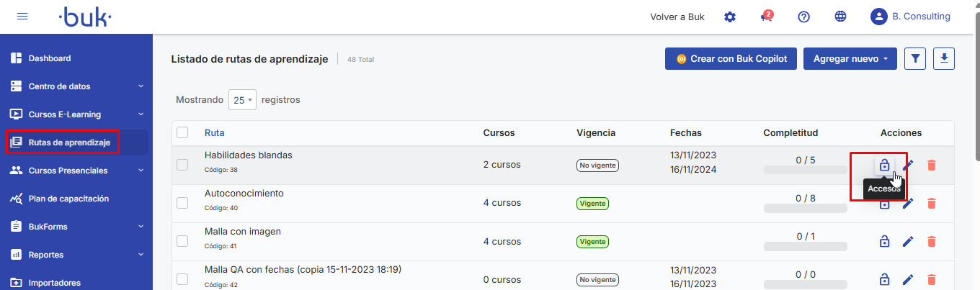980x290 pixels.
Task: Open the 25 registros dropdown
Action: tap(242, 101)
